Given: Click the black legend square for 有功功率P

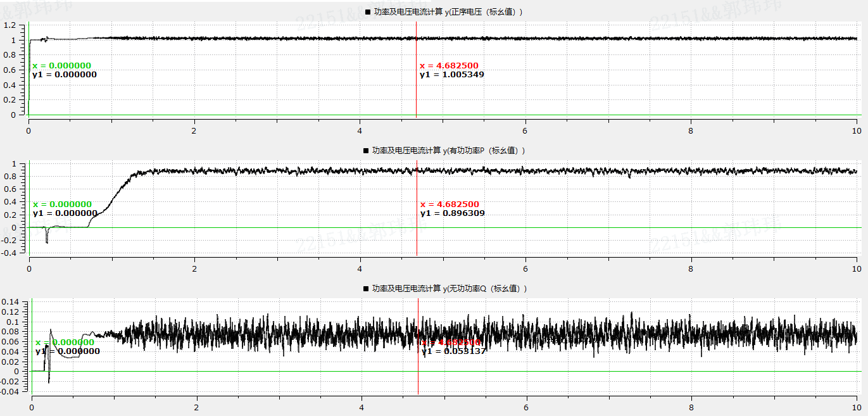Looking at the screenshot, I should [x=366, y=151].
